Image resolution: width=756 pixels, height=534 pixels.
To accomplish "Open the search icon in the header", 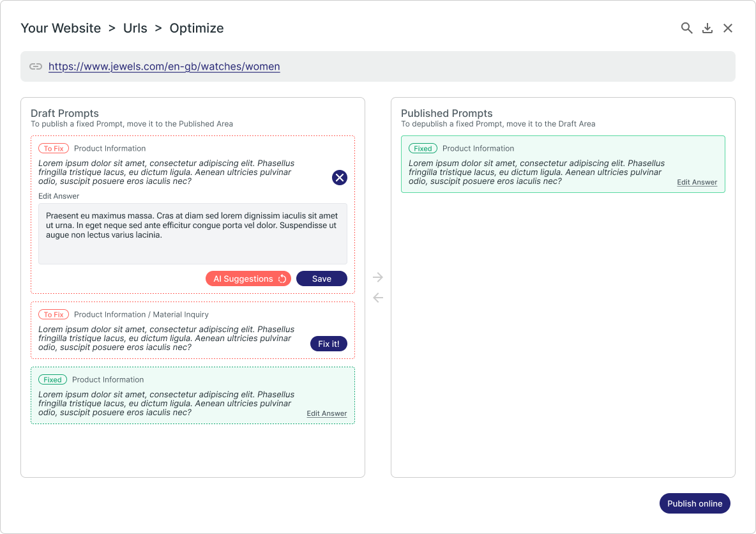I will (x=686, y=28).
